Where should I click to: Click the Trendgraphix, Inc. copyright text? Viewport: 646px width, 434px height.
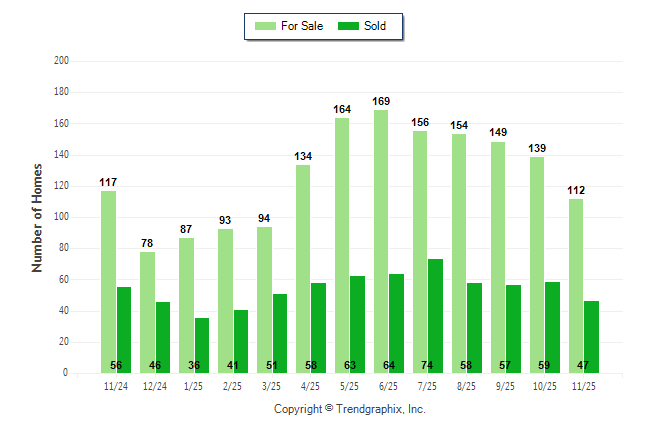350,409
